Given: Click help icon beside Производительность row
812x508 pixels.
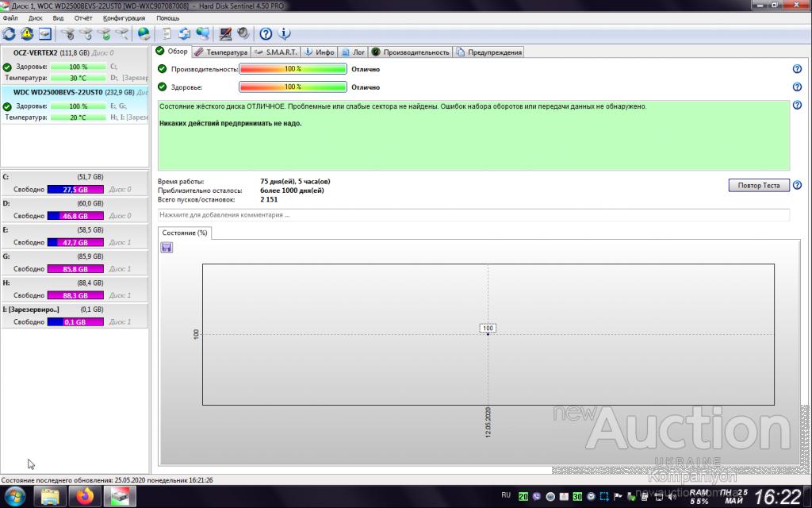Looking at the screenshot, I should point(797,68).
